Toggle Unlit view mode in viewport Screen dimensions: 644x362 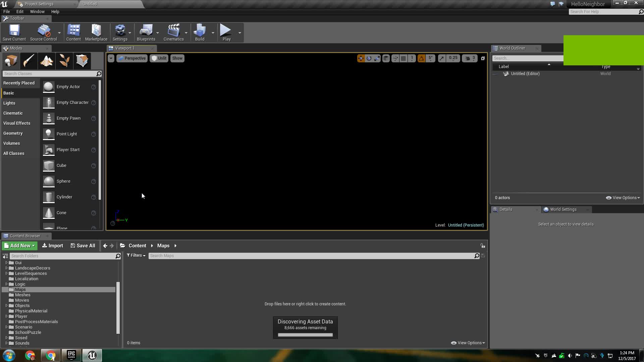(x=159, y=58)
